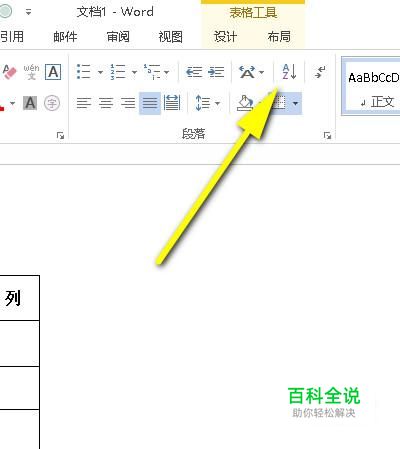Expand the line spacing dropdown arrow

218,103
